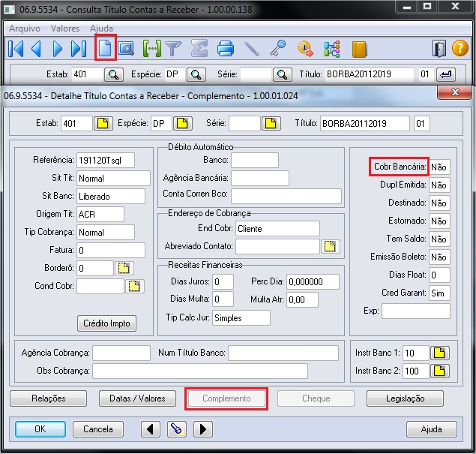The height and width of the screenshot is (454, 476).
Task: Open yellow note icon beside Série field
Action: click(x=271, y=124)
